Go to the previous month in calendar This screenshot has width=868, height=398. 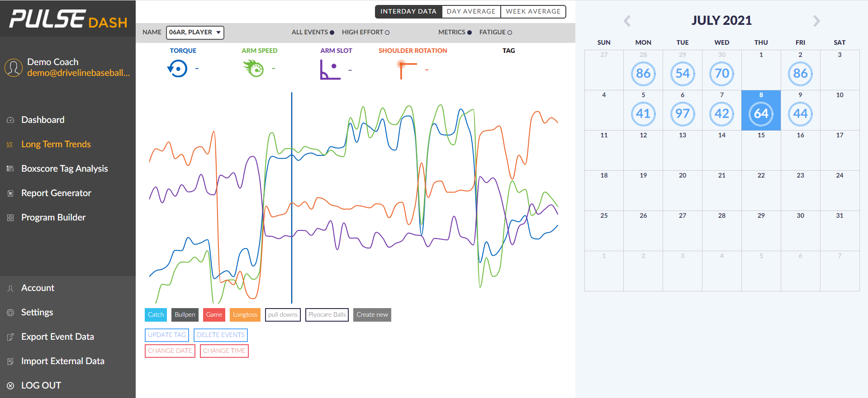click(x=627, y=21)
